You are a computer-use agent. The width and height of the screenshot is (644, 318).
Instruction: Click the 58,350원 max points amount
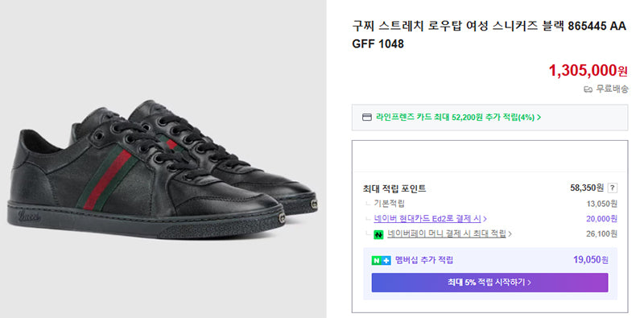587,188
